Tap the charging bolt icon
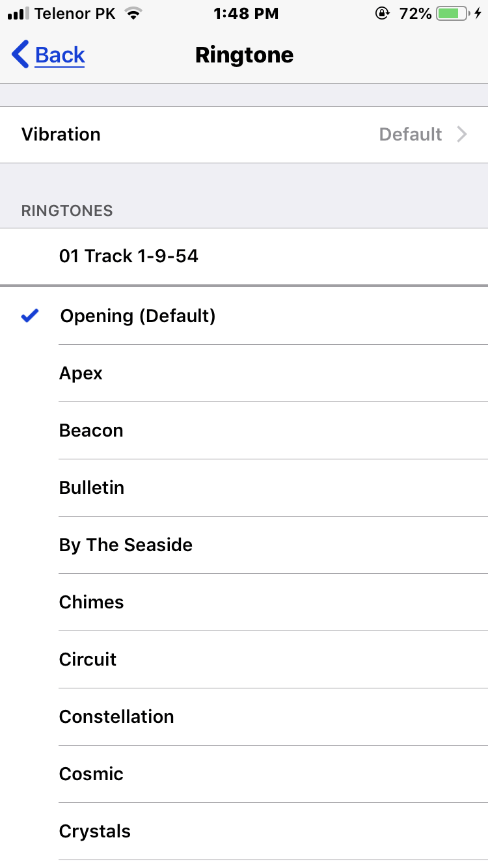The width and height of the screenshot is (488, 868). (x=478, y=12)
